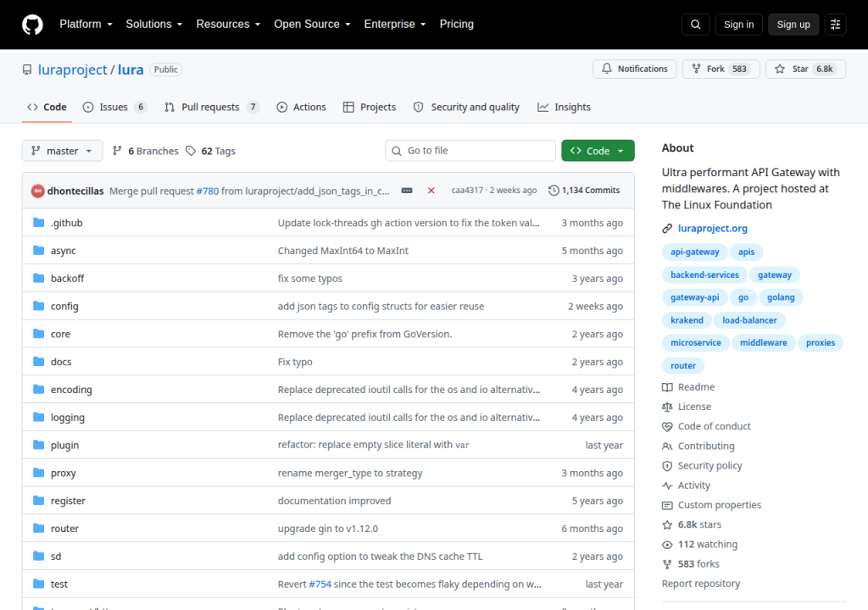868x610 pixels.
Task: Click the Go to file search field
Action: pos(470,151)
